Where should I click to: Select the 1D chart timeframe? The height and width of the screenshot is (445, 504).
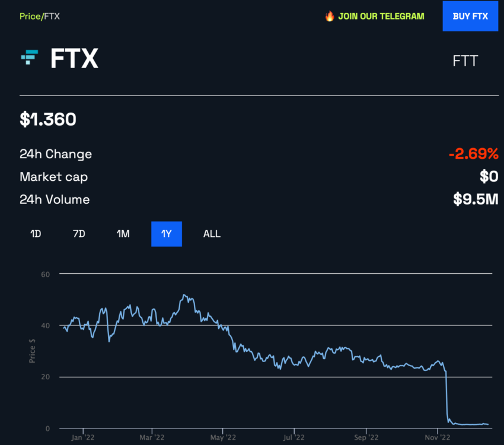click(35, 233)
